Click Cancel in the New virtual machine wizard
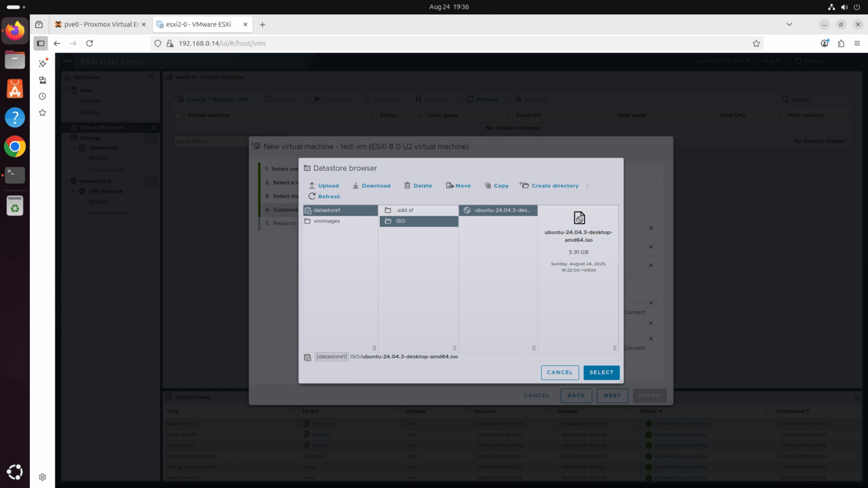 coord(537,395)
